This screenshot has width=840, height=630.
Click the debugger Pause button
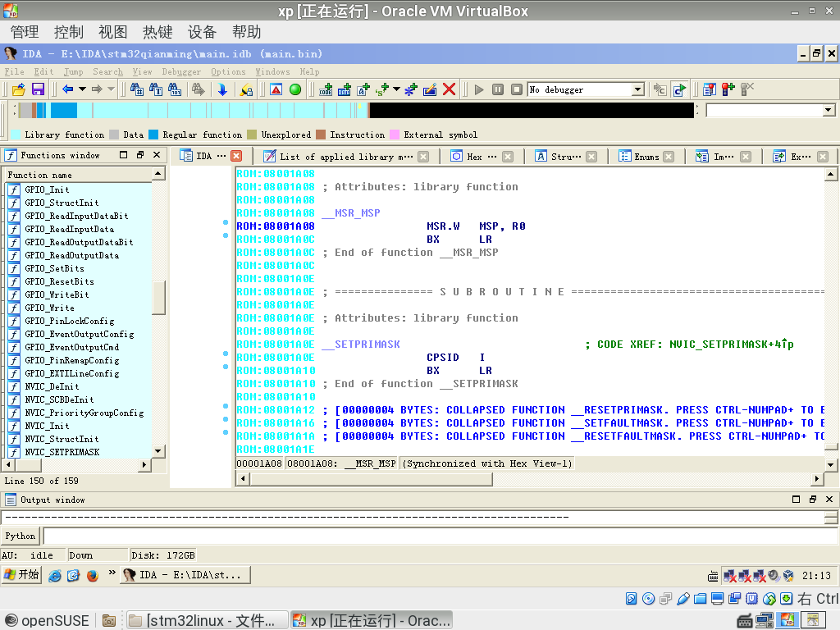coord(498,89)
